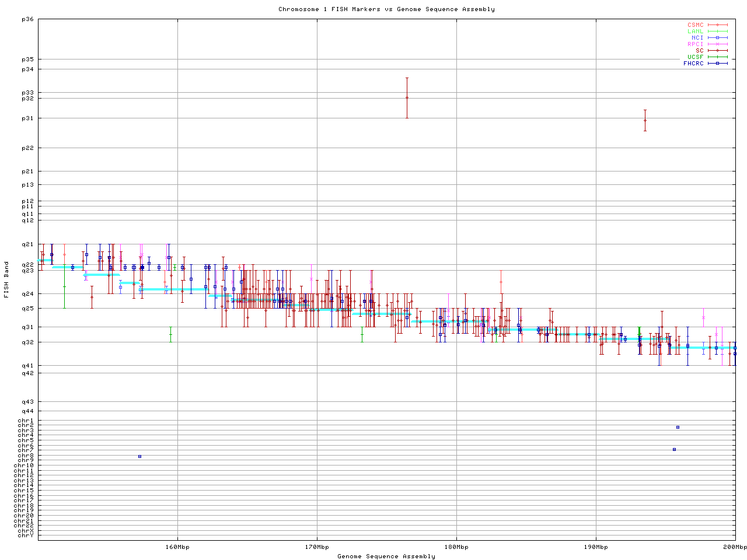Click the CSMC legend marker symbol

(x=717, y=25)
